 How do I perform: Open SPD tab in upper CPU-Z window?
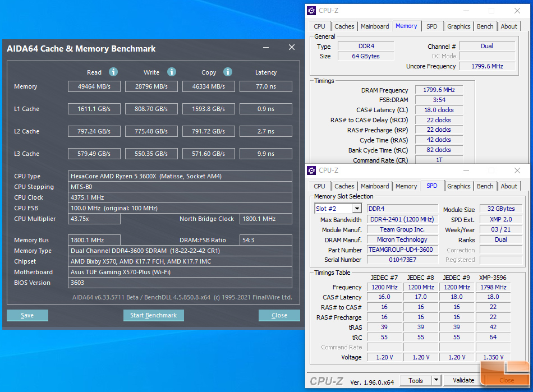point(432,26)
